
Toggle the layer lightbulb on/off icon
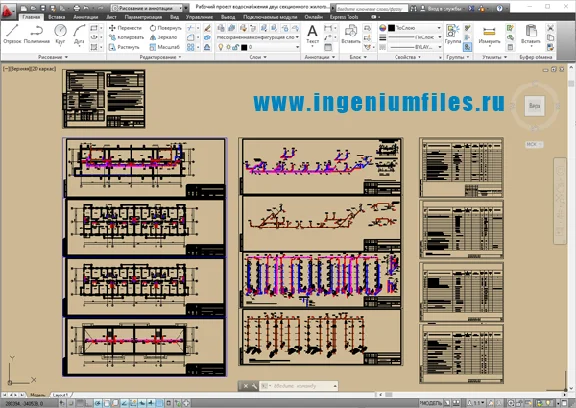(x=221, y=47)
